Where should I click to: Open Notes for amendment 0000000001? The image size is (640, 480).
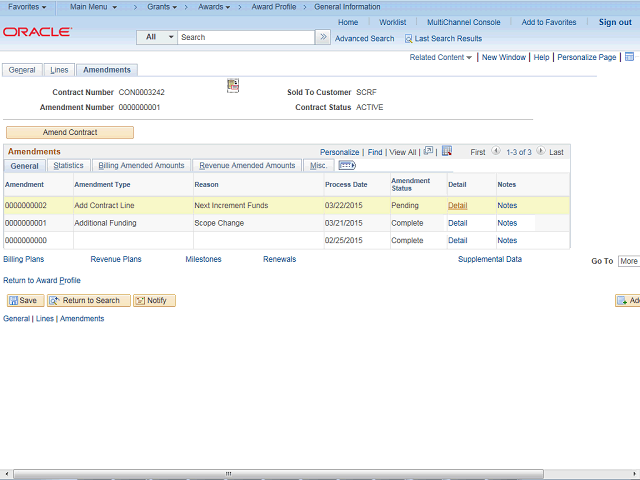507,223
